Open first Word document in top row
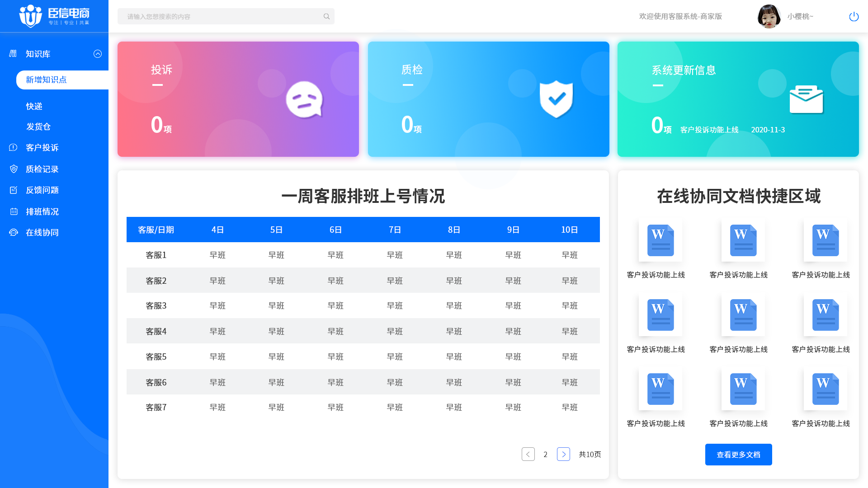 click(660, 240)
